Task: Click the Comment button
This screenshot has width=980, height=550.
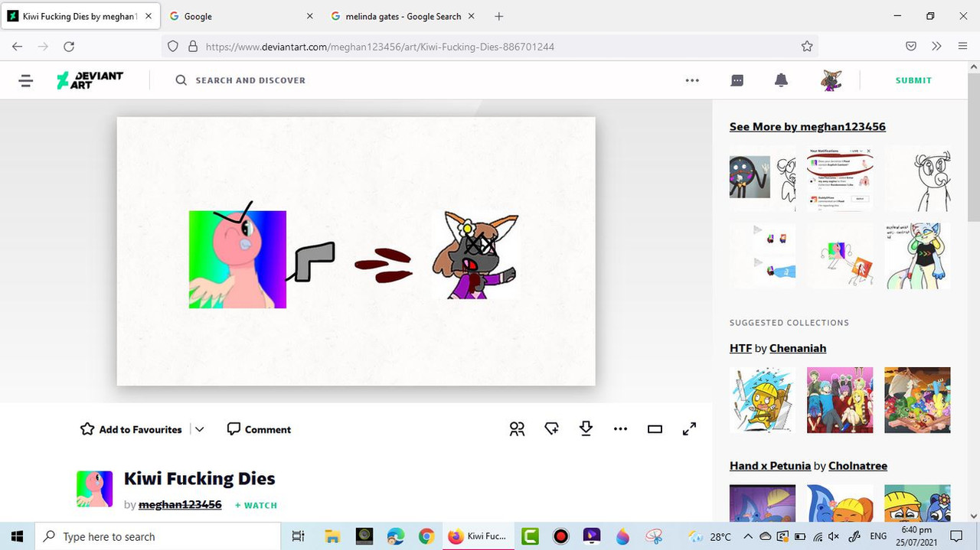Action: [x=259, y=429]
